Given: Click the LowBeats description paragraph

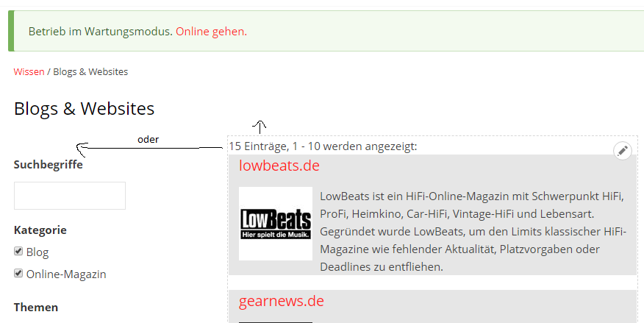Looking at the screenshot, I should (x=471, y=232).
